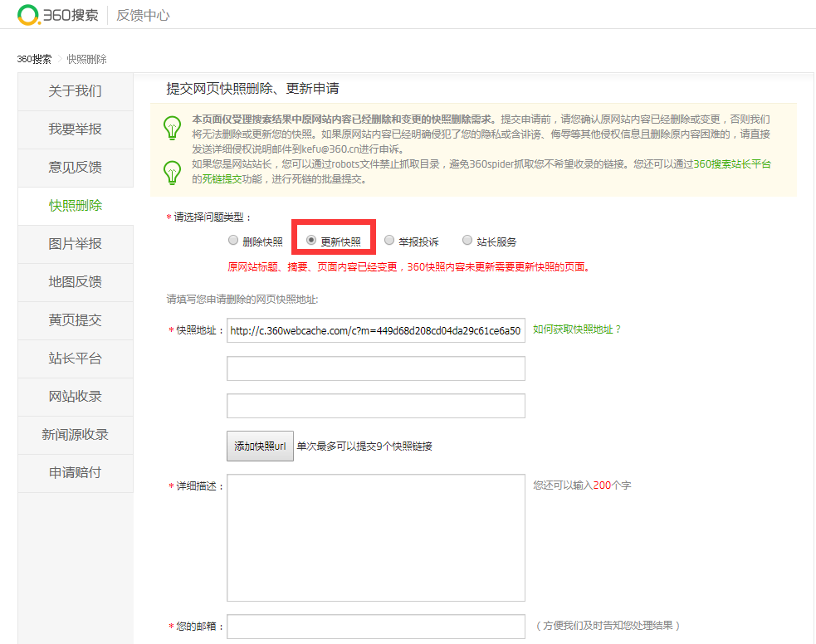Image resolution: width=816 pixels, height=644 pixels.
Task: Click the 提交网页快照删除、更新申请 heading
Action: click(x=253, y=89)
